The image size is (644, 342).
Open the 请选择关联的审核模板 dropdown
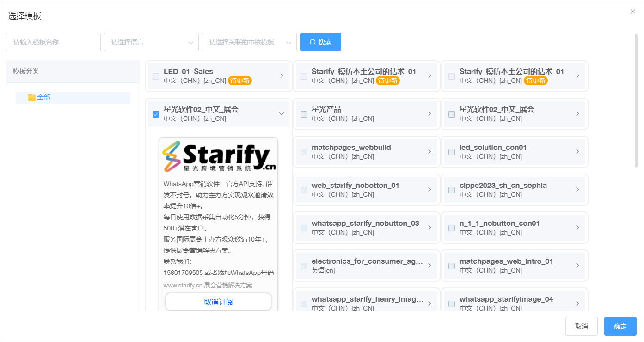click(249, 42)
